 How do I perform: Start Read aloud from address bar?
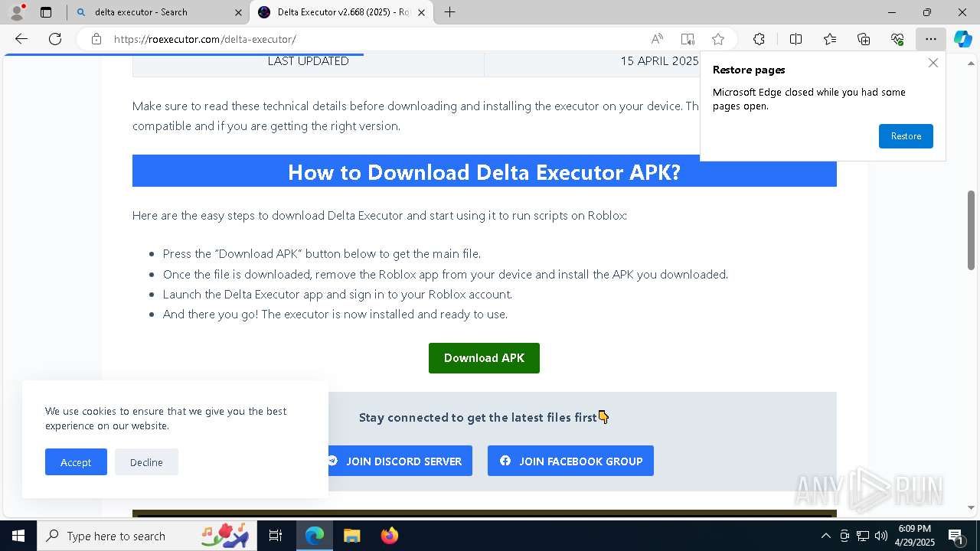point(657,39)
